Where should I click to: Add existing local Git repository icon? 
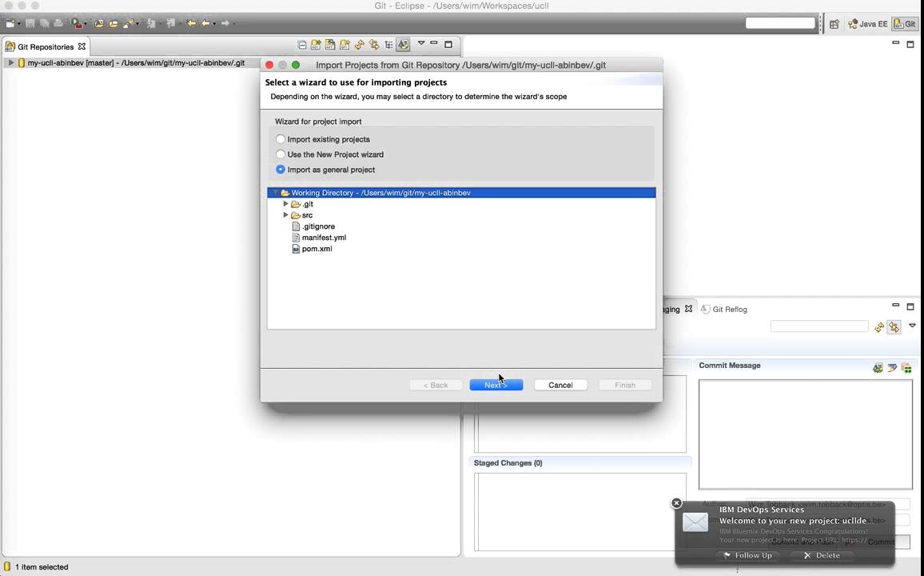coord(316,44)
